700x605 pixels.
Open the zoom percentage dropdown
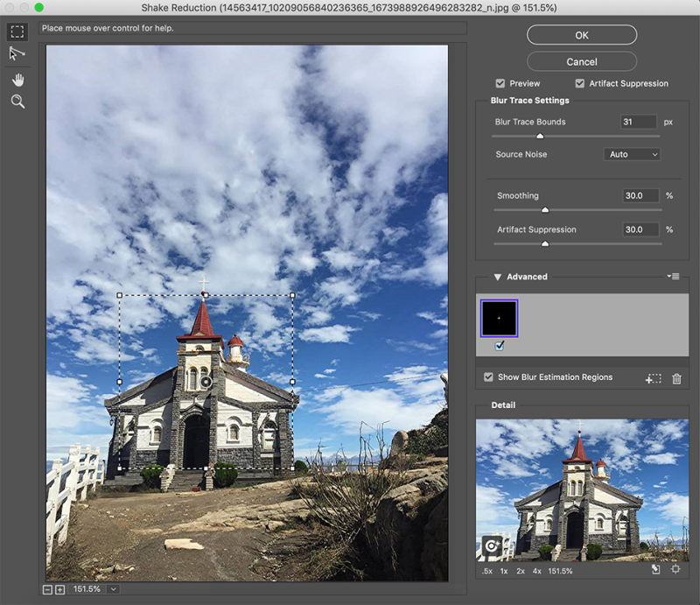tap(114, 589)
